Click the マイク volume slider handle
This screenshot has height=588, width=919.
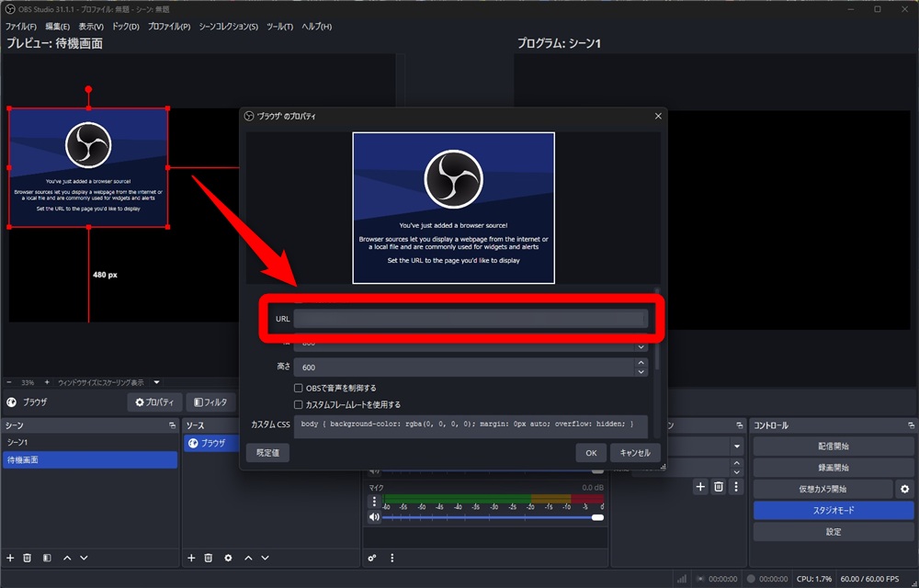point(598,517)
